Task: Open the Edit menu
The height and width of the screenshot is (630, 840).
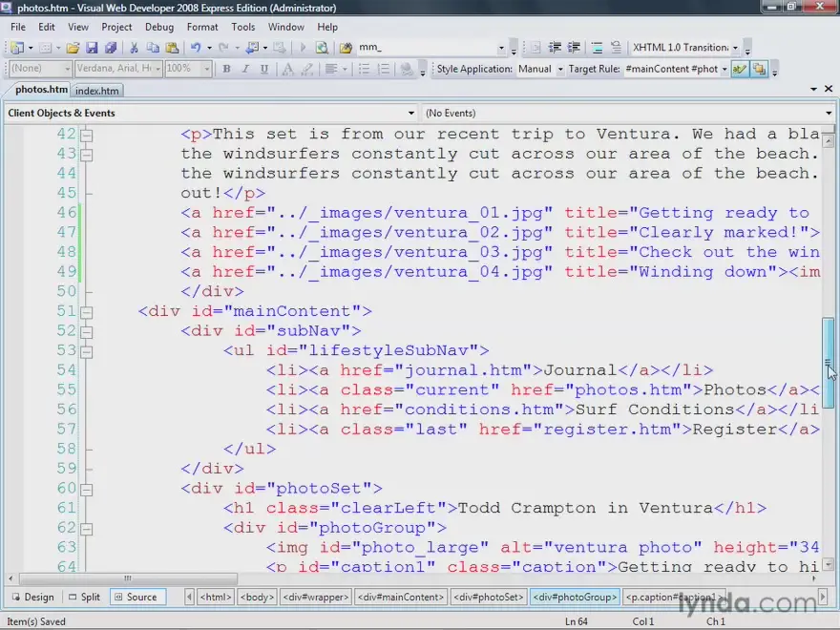Action: [x=47, y=27]
